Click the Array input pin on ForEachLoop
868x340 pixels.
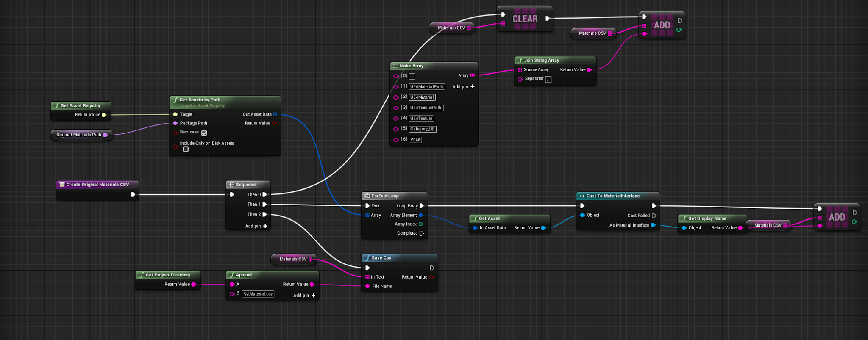[x=367, y=215]
